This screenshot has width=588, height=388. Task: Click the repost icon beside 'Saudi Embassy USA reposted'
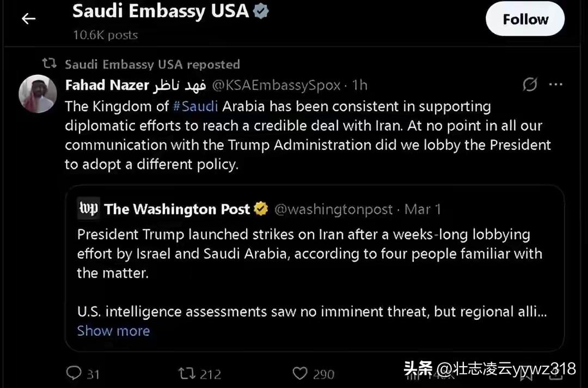coord(50,64)
